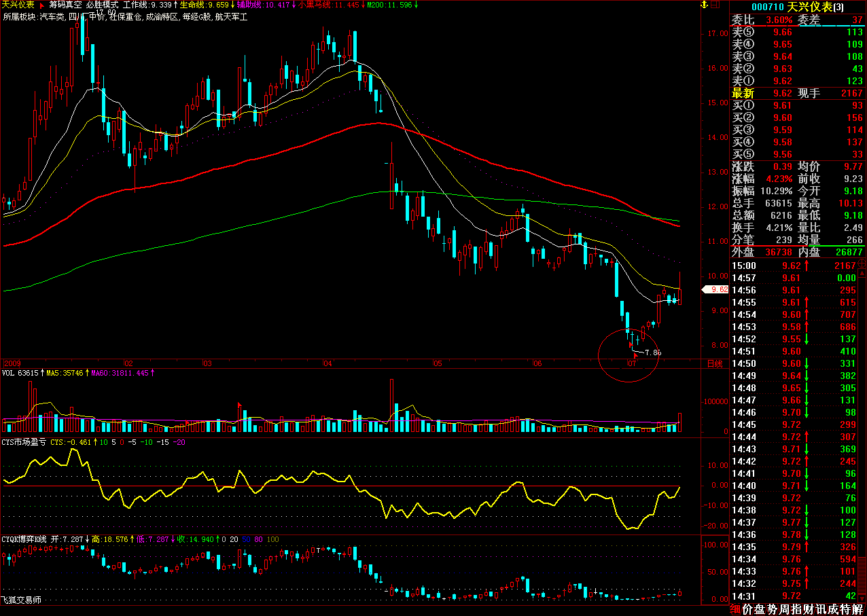Click the CYS市场盈亏 indicator title
Screen dimensions: 867x616
(x=24, y=442)
